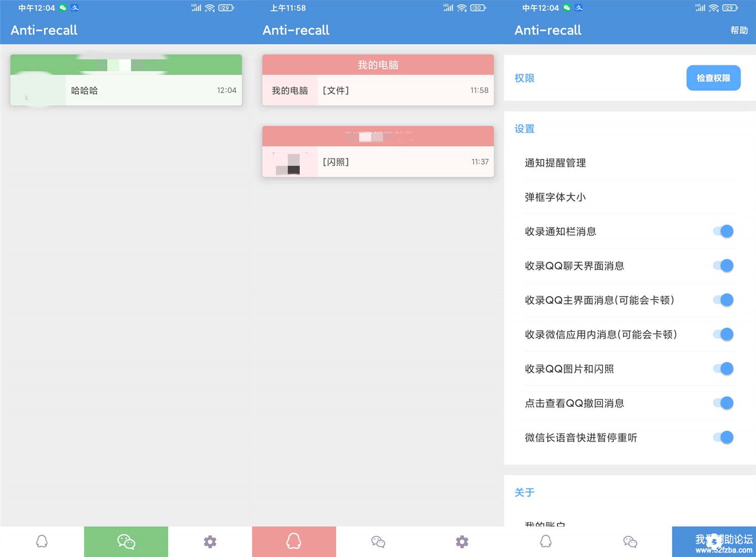The height and width of the screenshot is (557, 756).
Task: Switch off 点击查看QQ撤回消息
Action: click(x=723, y=403)
